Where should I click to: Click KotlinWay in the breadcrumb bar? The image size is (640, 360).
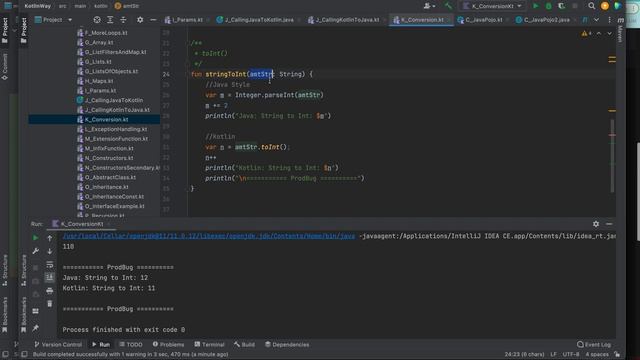(38, 6)
